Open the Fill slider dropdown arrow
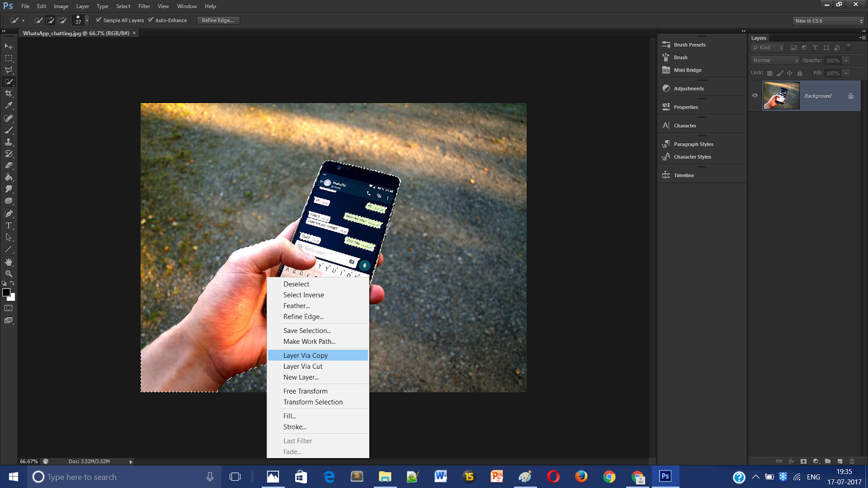The image size is (868, 488). click(x=846, y=73)
